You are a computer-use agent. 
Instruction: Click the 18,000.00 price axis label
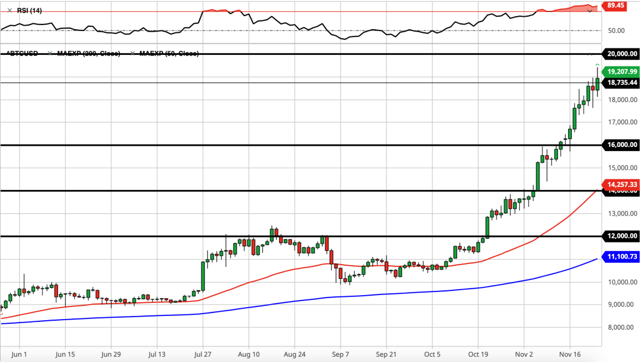622,100
